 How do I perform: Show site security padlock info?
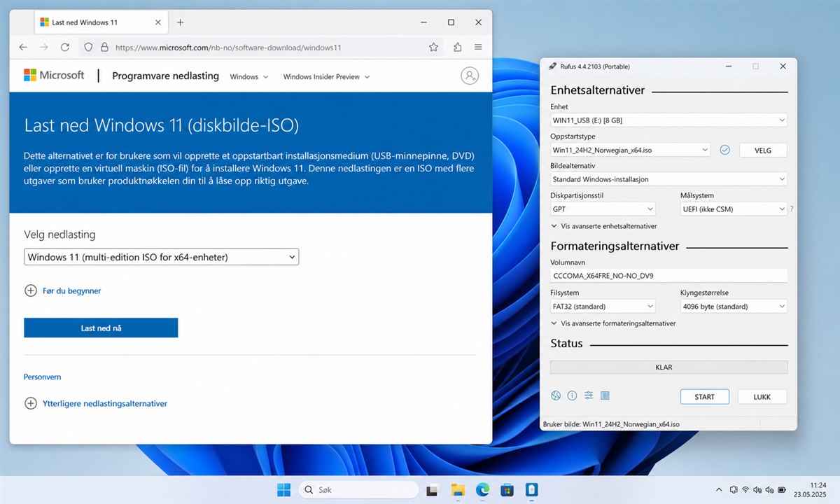(x=104, y=48)
